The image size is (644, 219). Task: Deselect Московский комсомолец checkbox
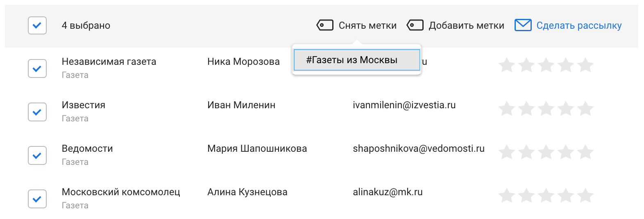37,199
